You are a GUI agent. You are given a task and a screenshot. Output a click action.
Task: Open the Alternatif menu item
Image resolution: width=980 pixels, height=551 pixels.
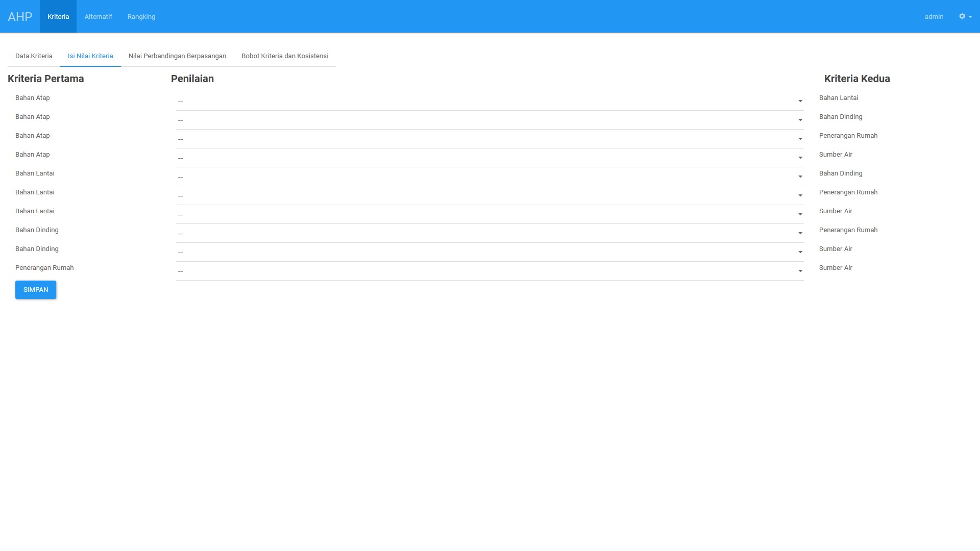click(98, 16)
